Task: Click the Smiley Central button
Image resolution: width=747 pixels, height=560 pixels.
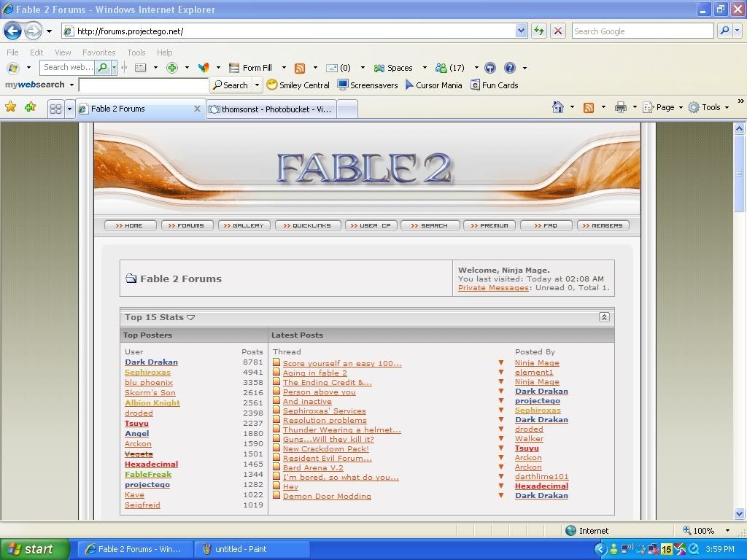Action: (x=298, y=85)
